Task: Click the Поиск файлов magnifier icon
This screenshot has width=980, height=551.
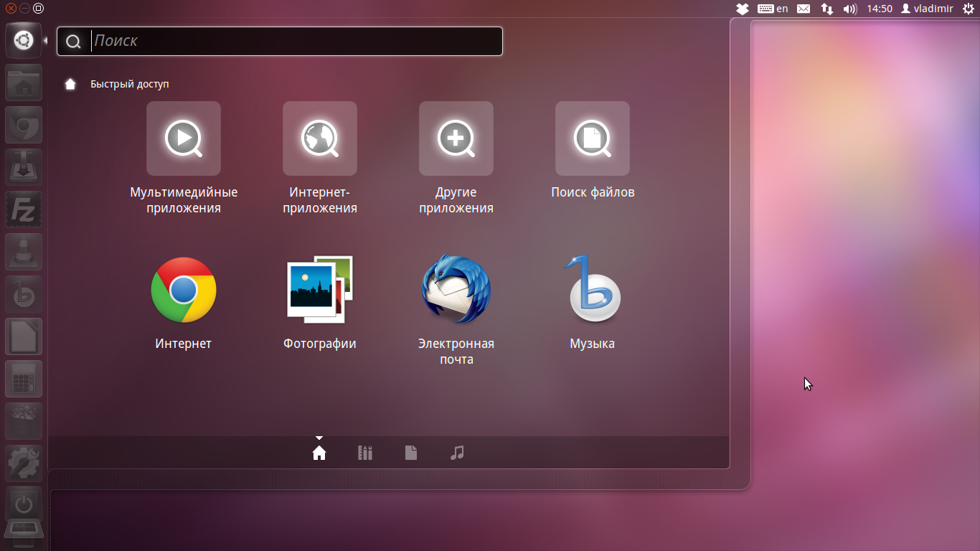Action: coord(592,138)
